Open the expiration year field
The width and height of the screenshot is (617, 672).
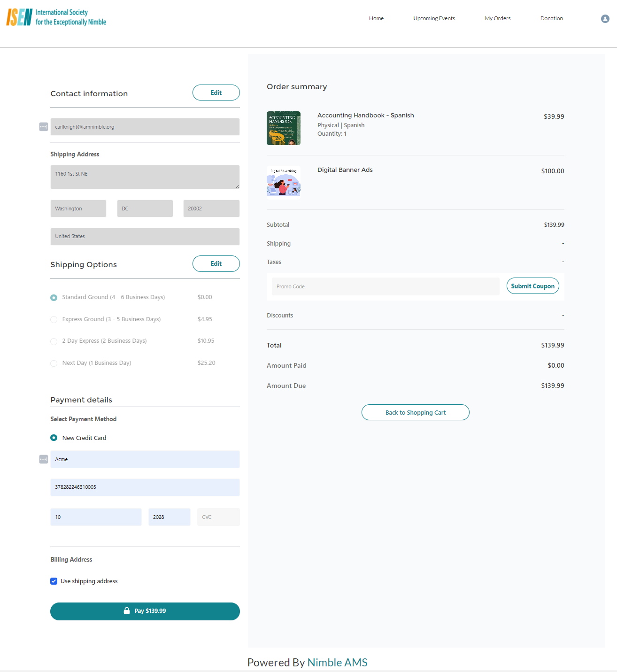(169, 517)
